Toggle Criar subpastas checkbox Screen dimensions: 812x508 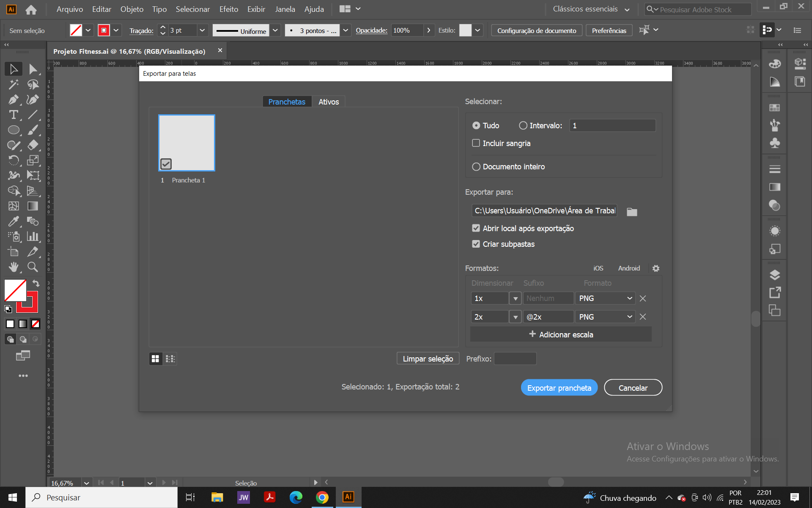(x=476, y=244)
